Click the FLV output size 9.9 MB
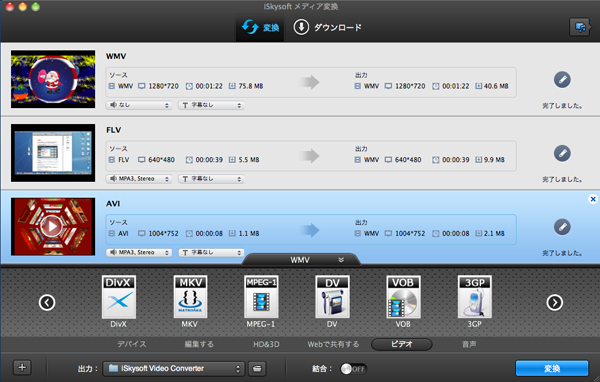The height and width of the screenshot is (382, 600). pyautogui.click(x=494, y=160)
